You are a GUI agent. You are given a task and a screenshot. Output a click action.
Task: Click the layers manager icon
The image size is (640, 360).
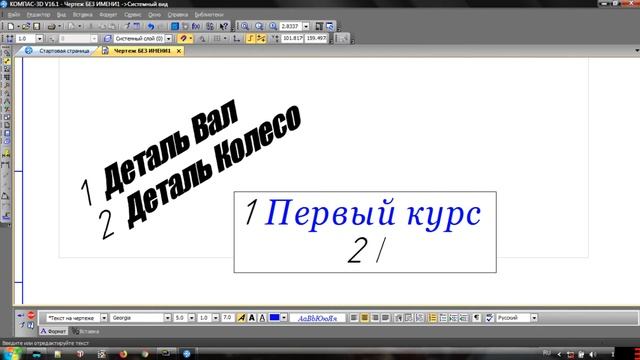pos(107,38)
